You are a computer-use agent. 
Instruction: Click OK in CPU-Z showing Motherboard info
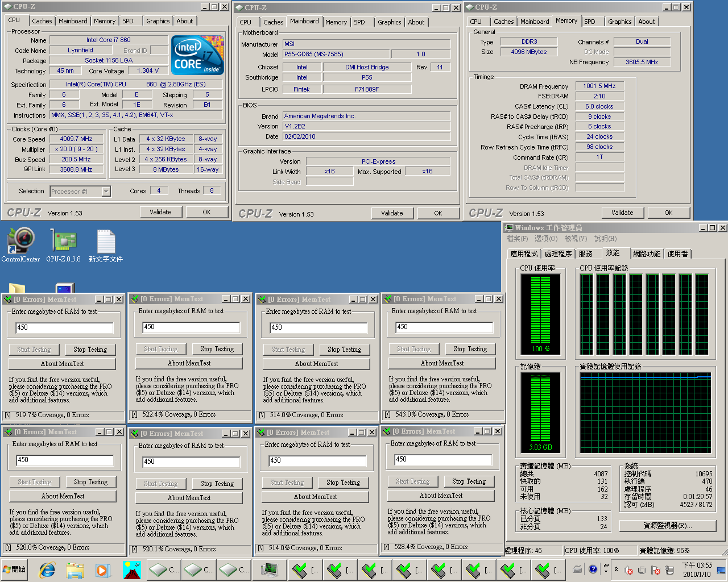pyautogui.click(x=438, y=213)
